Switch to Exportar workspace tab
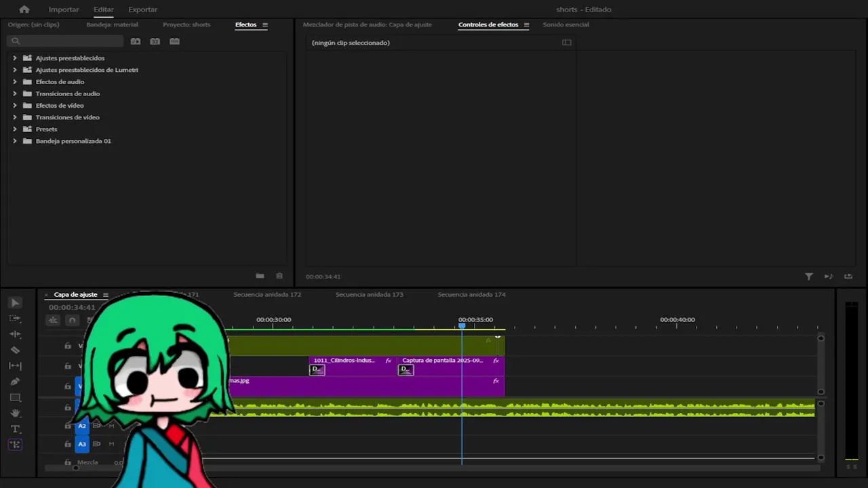 (x=142, y=9)
